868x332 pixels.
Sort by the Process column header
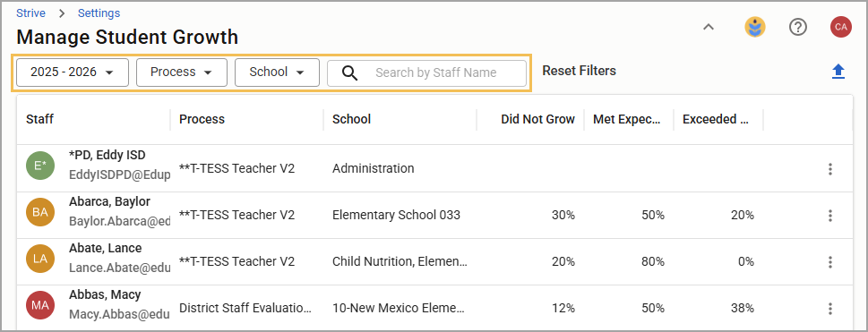tap(202, 119)
